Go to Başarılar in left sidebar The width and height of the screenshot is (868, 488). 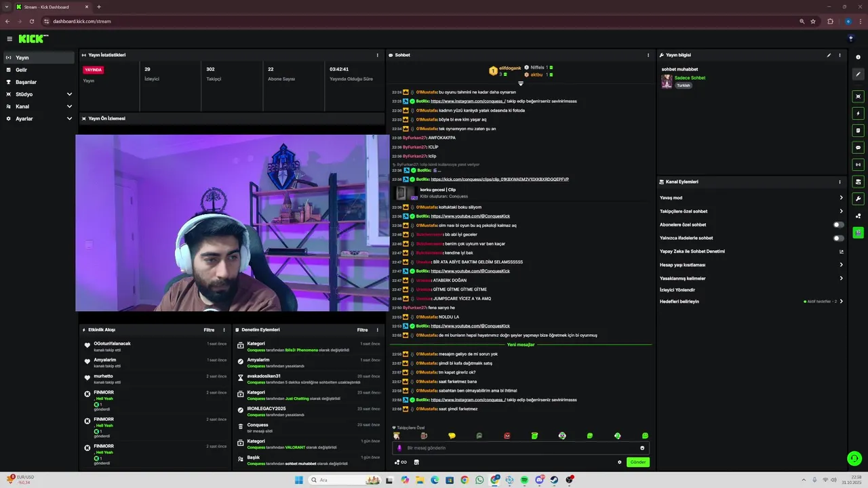point(39,82)
